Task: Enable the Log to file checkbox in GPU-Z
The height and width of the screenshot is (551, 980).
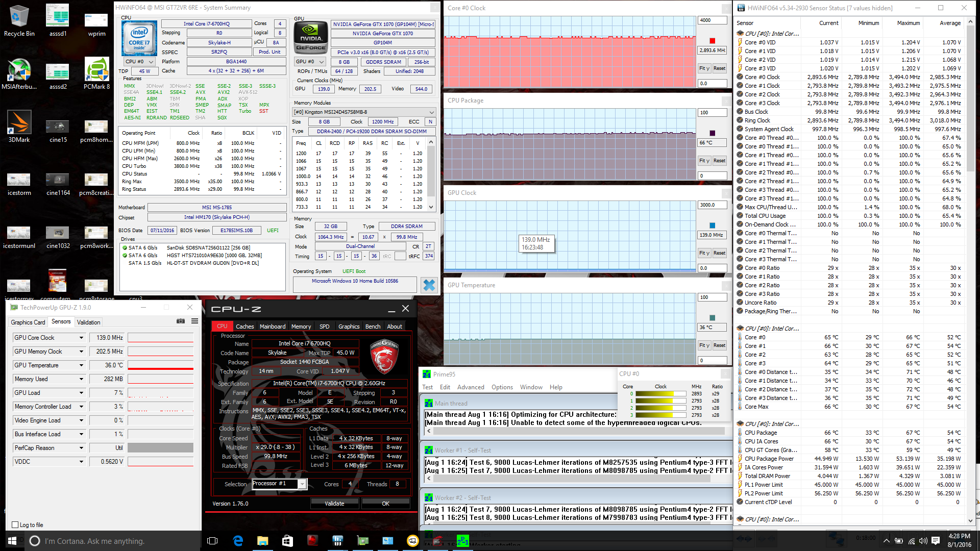Action: 15,525
